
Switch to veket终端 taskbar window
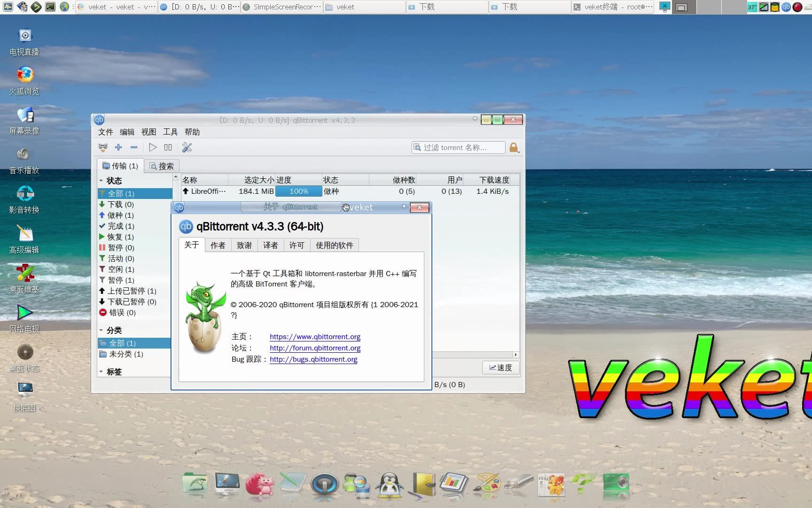pyautogui.click(x=612, y=7)
